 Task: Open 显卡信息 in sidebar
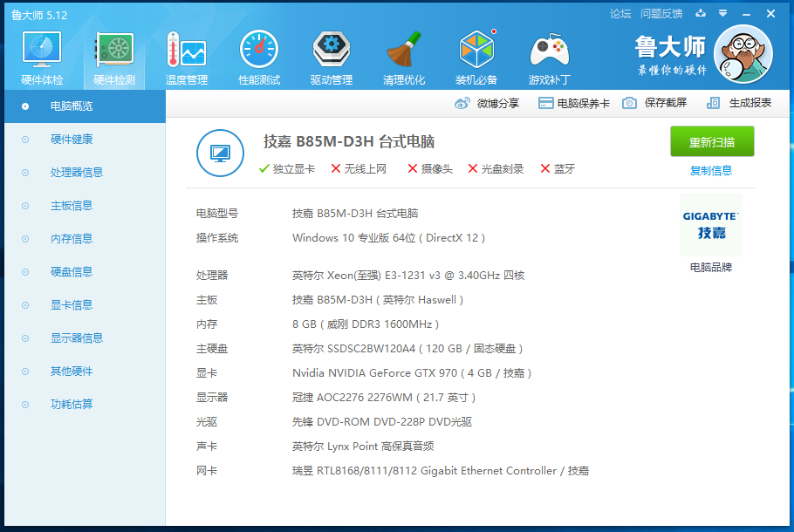pyautogui.click(x=86, y=305)
